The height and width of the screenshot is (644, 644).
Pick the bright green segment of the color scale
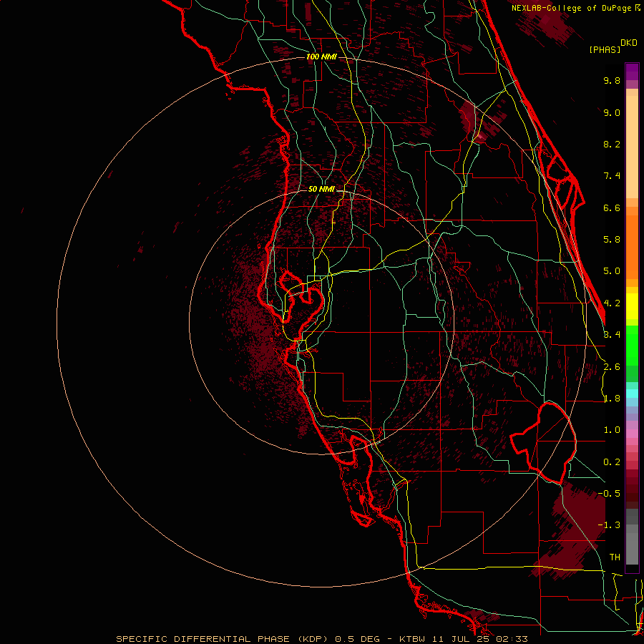coord(632,346)
